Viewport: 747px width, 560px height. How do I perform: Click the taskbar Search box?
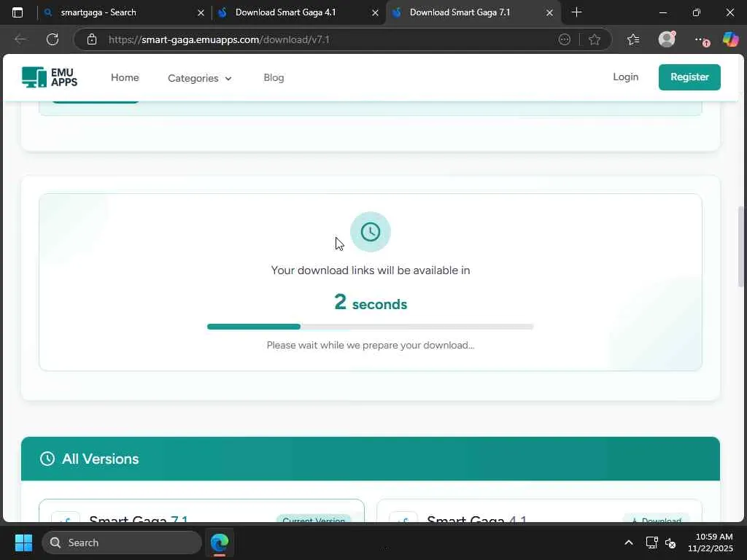122,542
